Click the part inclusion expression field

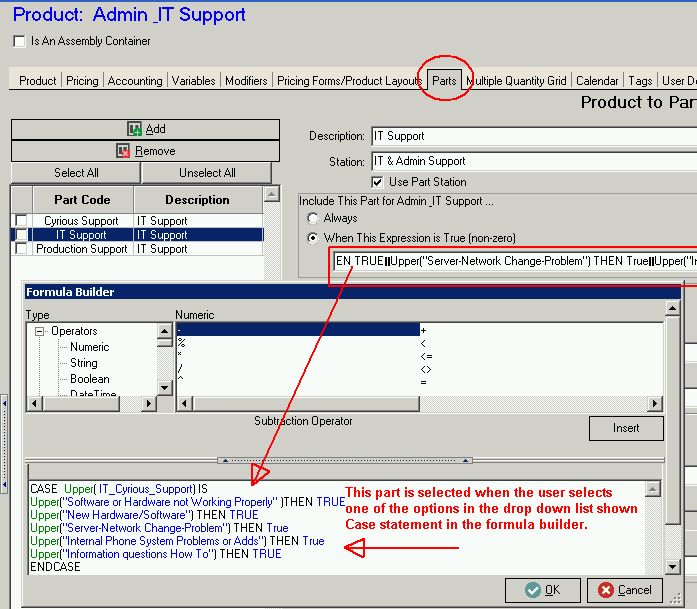point(515,261)
